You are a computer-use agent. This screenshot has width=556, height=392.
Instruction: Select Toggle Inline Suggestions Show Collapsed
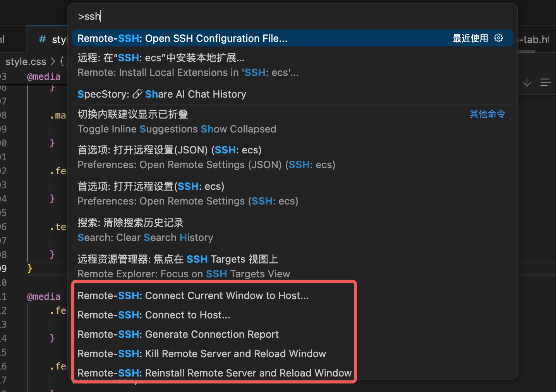tap(292, 122)
